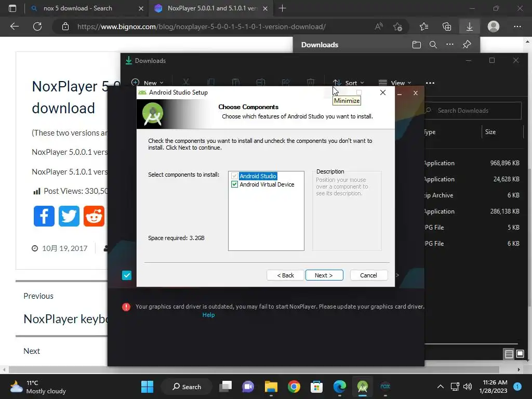This screenshot has width=532, height=399.
Task: Open Edge profile avatar
Action: (x=494, y=26)
